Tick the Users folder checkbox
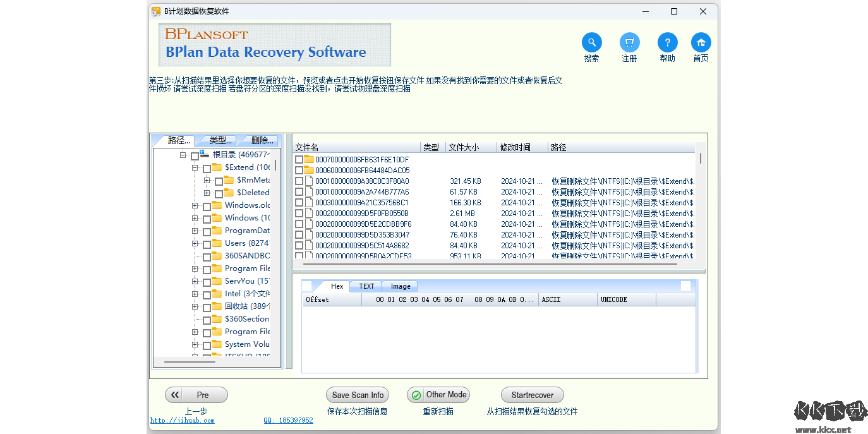 [207, 244]
